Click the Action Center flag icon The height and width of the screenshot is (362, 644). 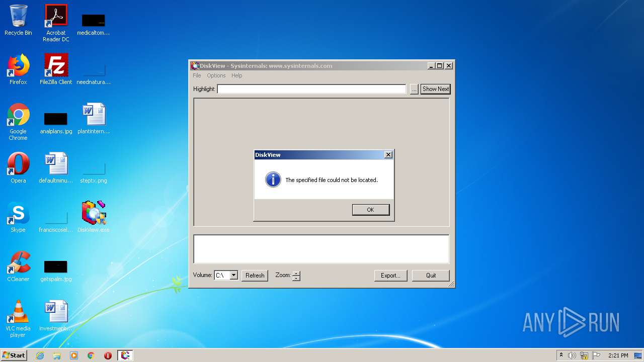[x=596, y=355]
